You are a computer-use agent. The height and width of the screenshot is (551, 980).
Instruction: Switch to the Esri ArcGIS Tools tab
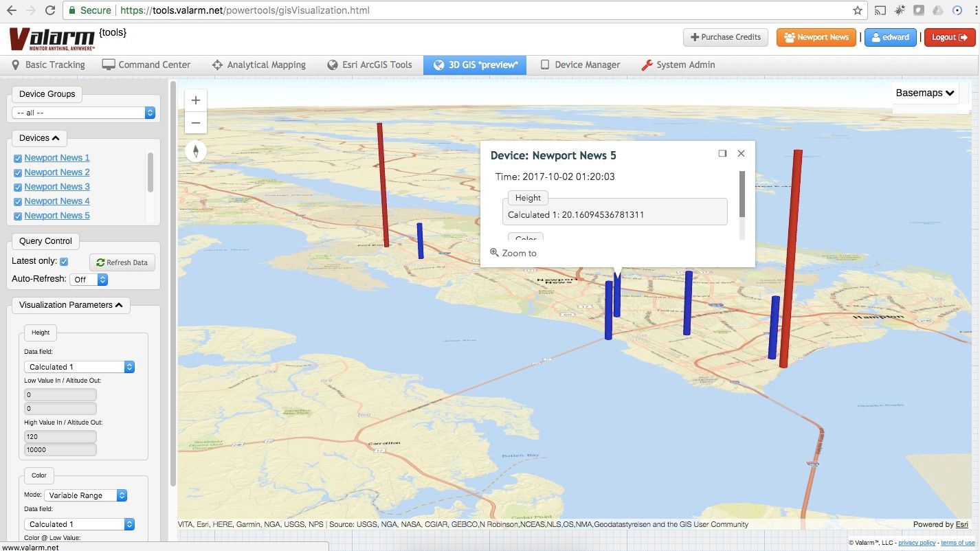coord(369,65)
